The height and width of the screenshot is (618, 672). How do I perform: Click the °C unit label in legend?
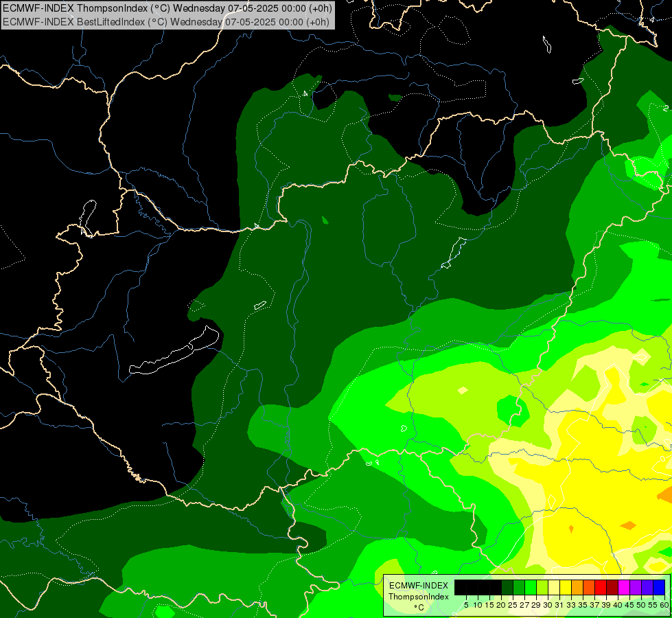[419, 608]
